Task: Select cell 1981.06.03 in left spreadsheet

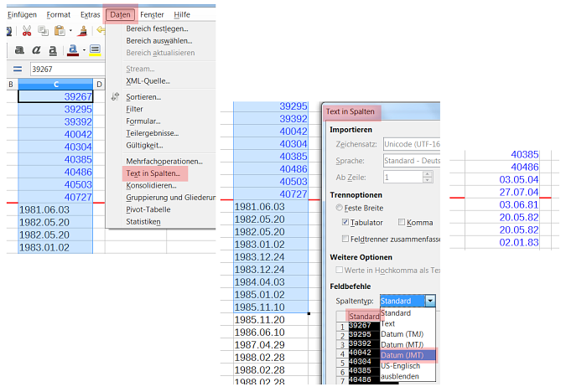Action: coord(55,210)
